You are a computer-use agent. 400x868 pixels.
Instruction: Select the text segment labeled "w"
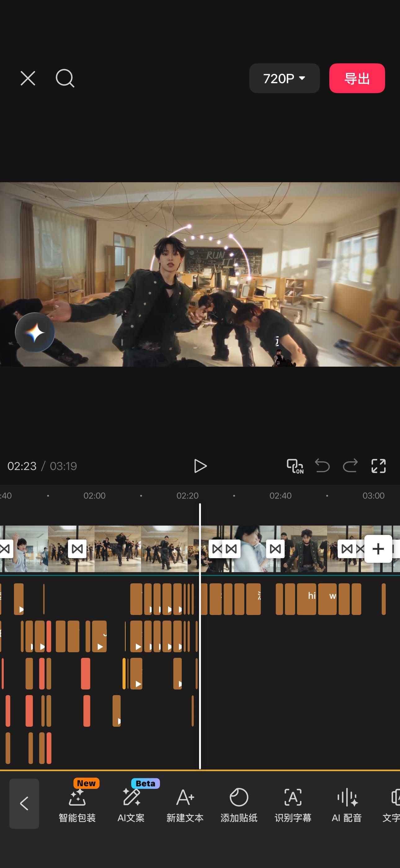pos(327,599)
